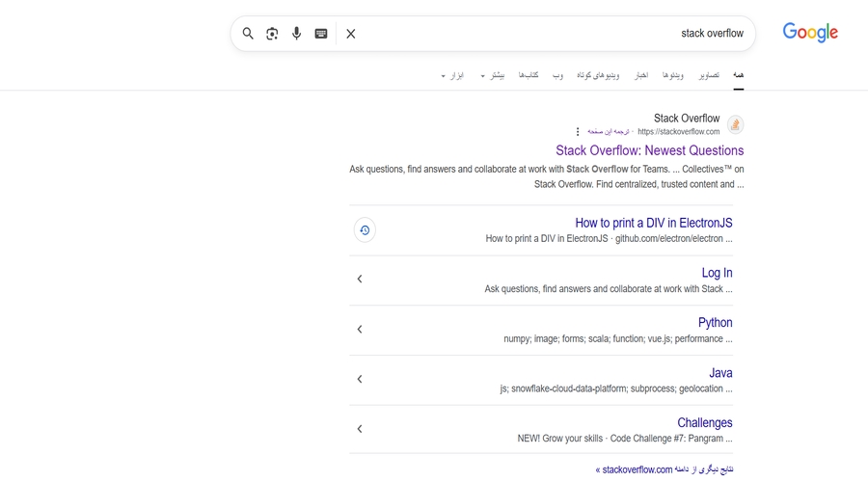Open the بیشتر (More) dropdown

coord(493,75)
